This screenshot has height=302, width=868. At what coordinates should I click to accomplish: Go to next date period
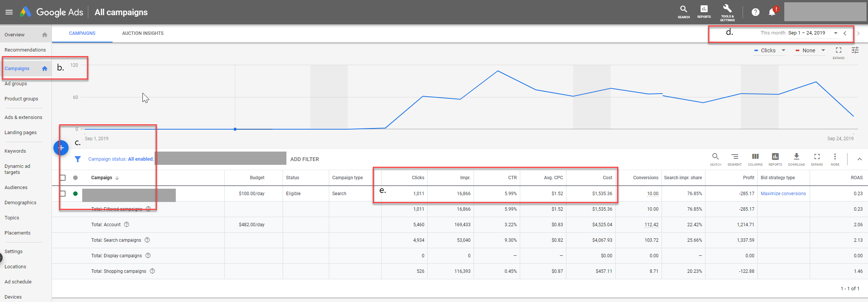click(858, 33)
